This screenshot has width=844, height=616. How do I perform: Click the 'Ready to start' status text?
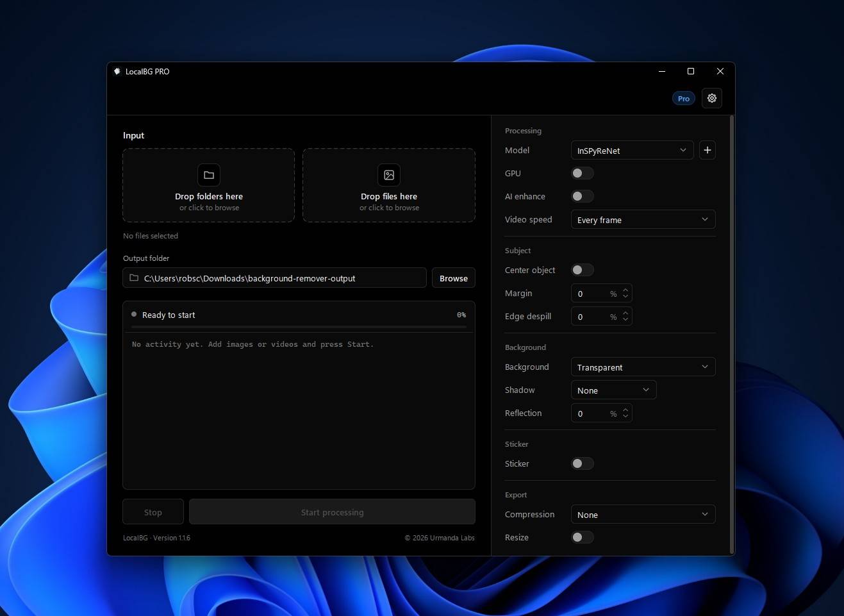[169, 315]
